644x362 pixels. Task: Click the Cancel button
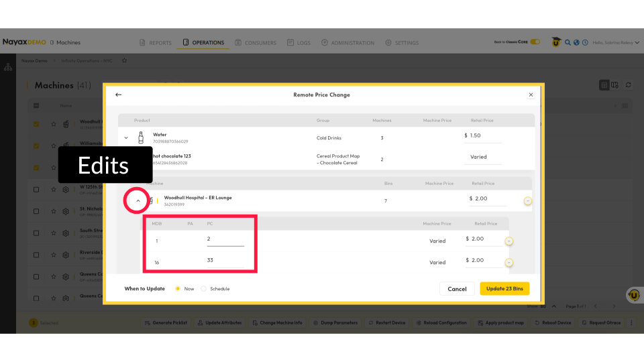click(x=457, y=289)
